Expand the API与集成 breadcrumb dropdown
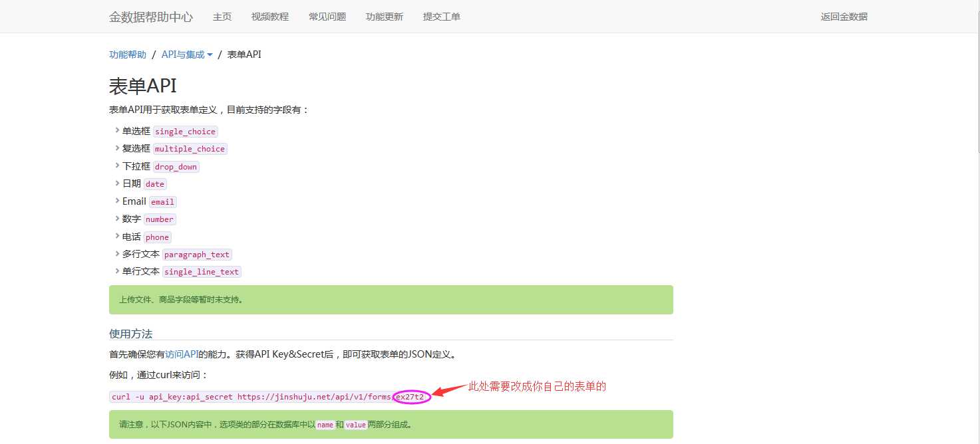Viewport: 980px width, 444px height. (187, 55)
